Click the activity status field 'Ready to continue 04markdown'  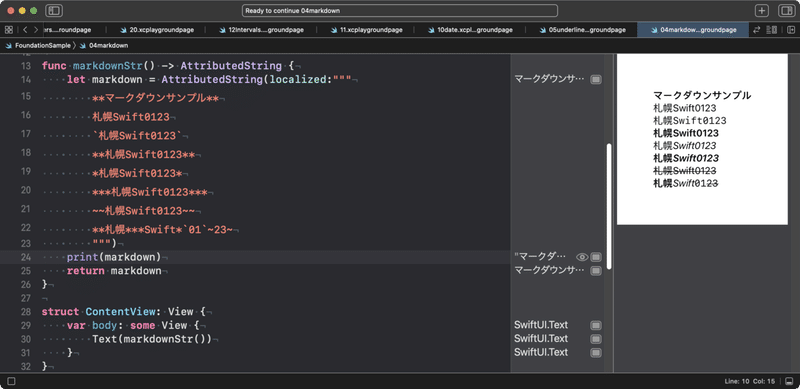[399, 11]
